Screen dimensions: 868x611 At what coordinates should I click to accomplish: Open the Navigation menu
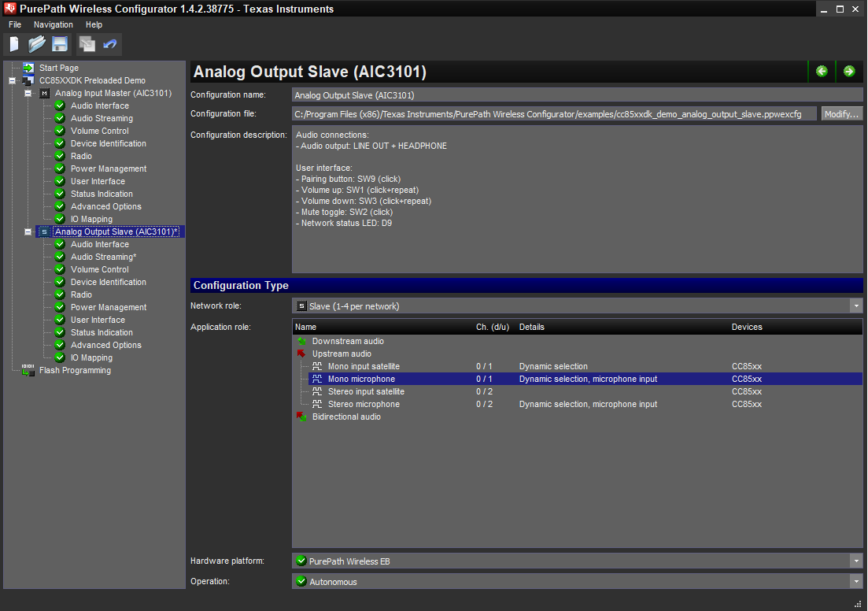click(x=54, y=24)
